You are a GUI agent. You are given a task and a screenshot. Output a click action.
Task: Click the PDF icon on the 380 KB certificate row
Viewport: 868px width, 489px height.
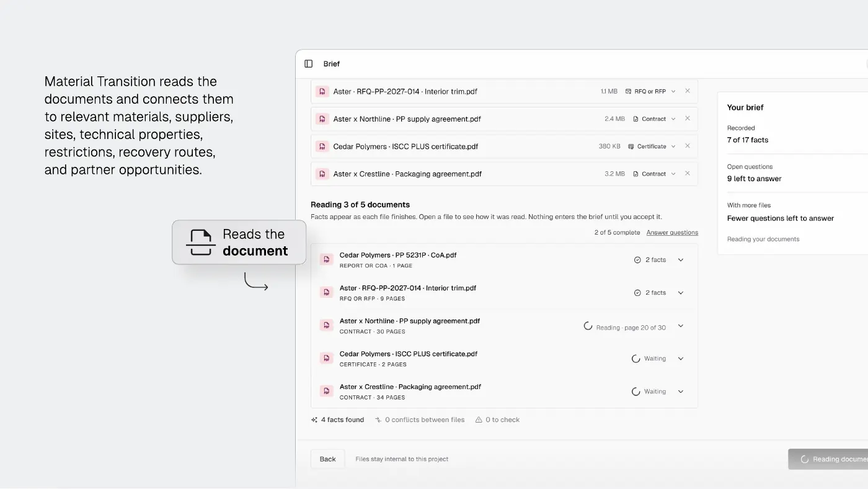[322, 146]
